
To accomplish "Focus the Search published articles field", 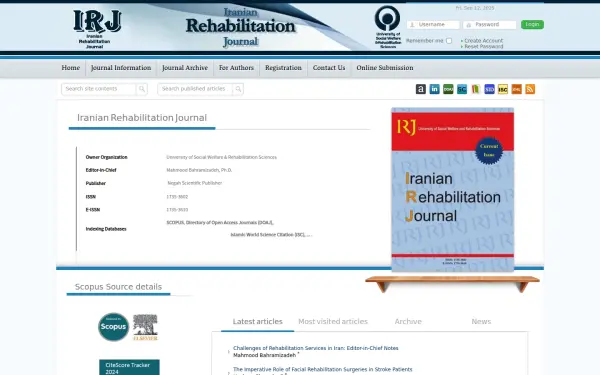I will pos(195,89).
